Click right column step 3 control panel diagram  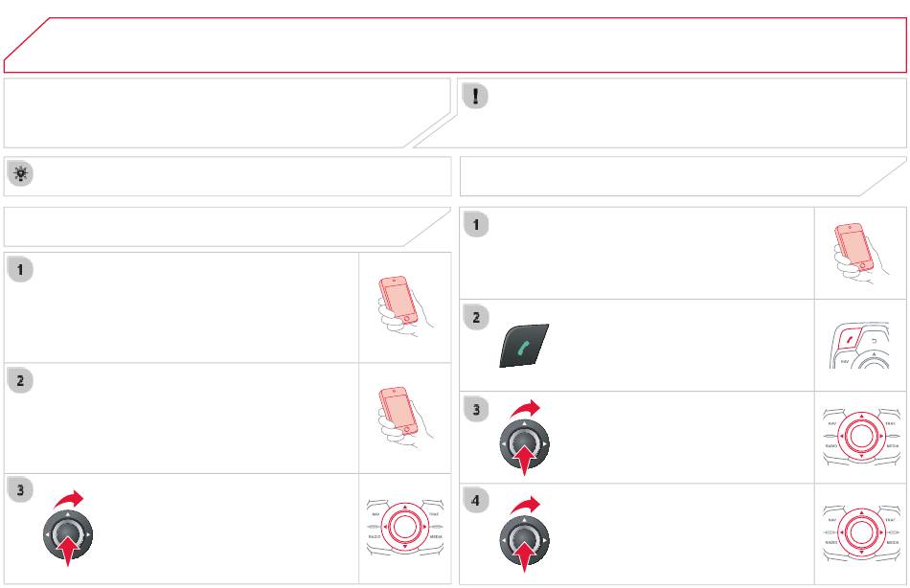(860, 437)
